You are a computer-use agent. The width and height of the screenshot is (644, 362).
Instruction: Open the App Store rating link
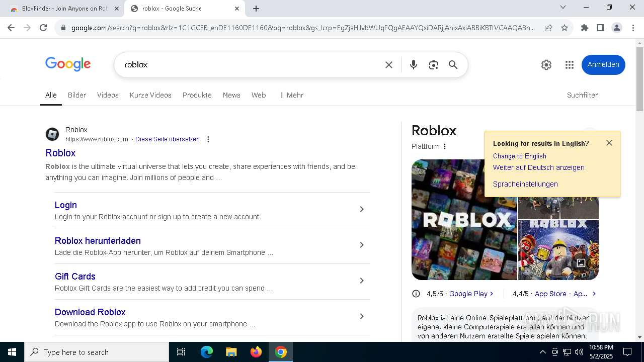(x=565, y=294)
